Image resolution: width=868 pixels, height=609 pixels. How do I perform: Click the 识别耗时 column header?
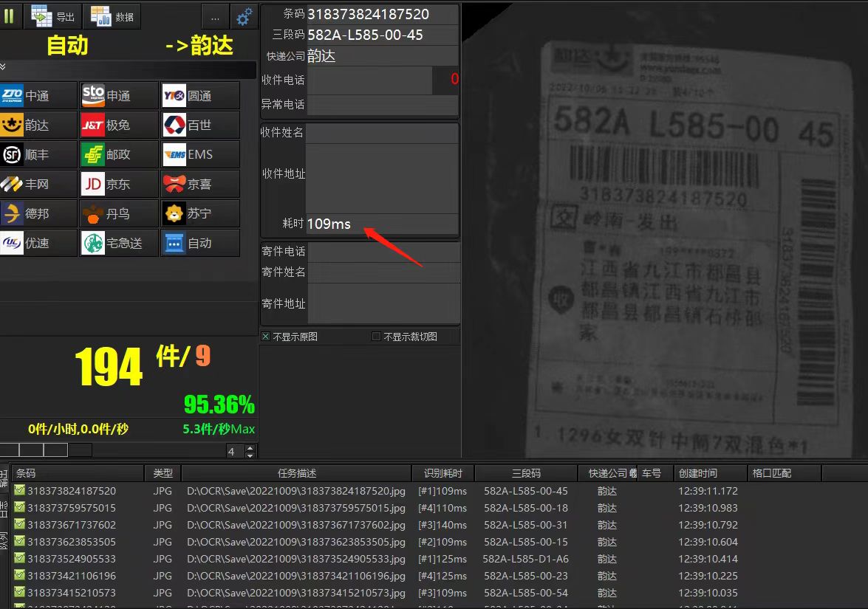[442, 473]
